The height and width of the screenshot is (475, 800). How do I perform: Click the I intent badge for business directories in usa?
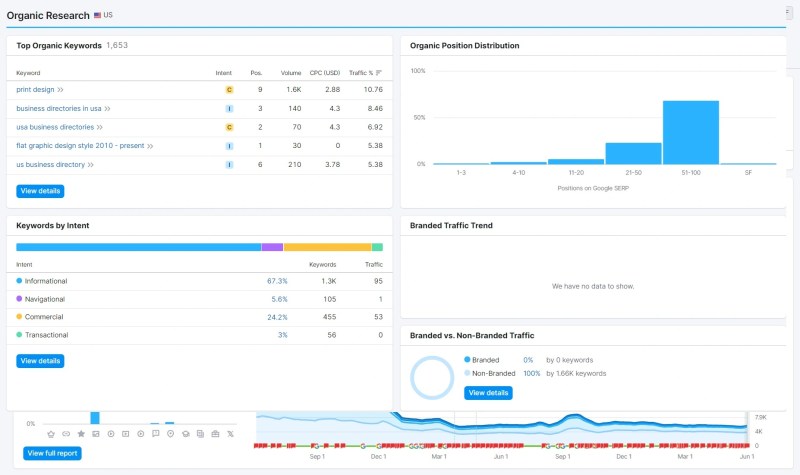point(230,109)
